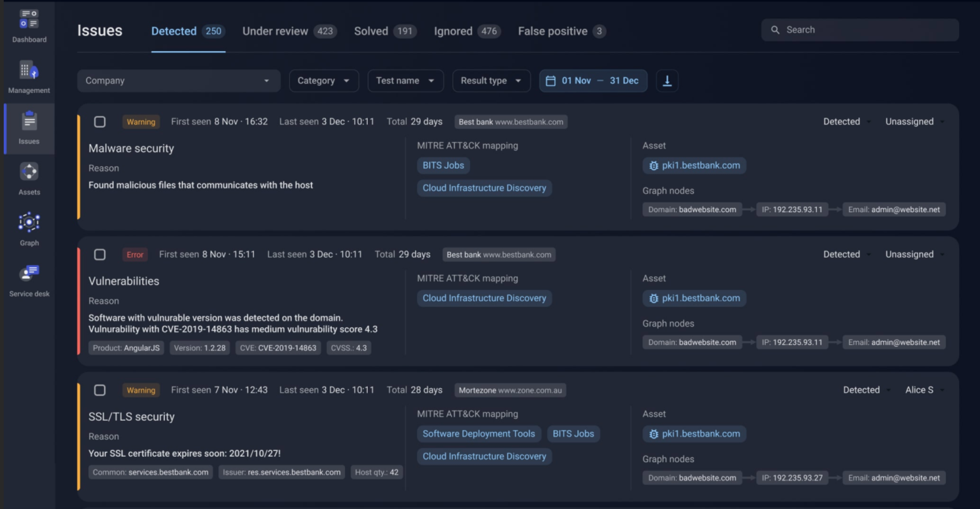Check the Malware security issue checkbox
This screenshot has height=509, width=980.
point(100,122)
